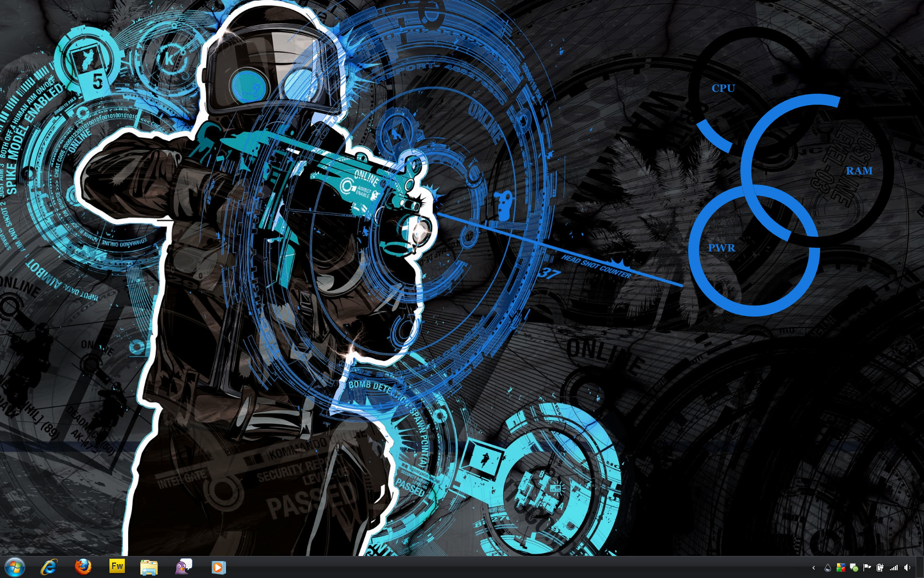This screenshot has height=578, width=924.
Task: Click the Pidgin available status tray icon
Action: [854, 568]
